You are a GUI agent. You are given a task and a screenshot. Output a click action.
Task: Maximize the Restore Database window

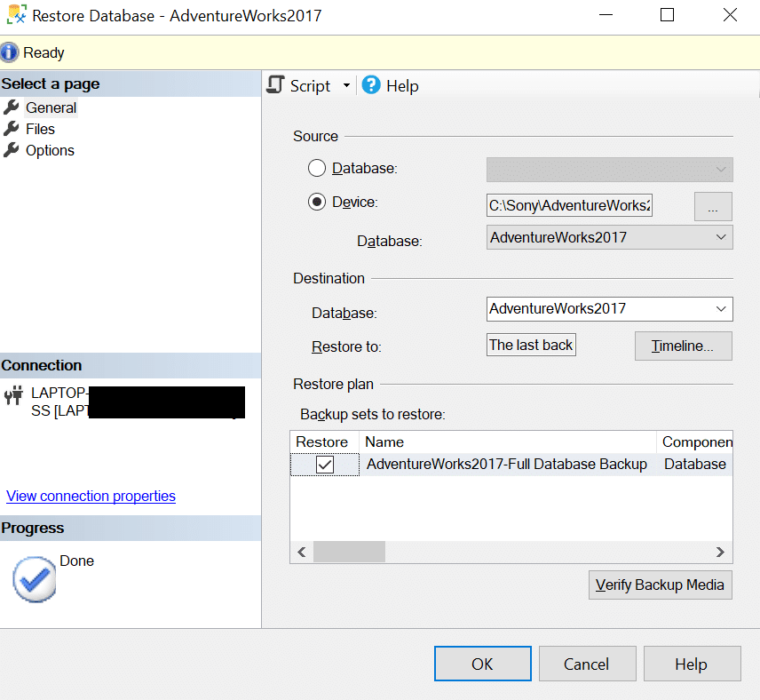667,15
